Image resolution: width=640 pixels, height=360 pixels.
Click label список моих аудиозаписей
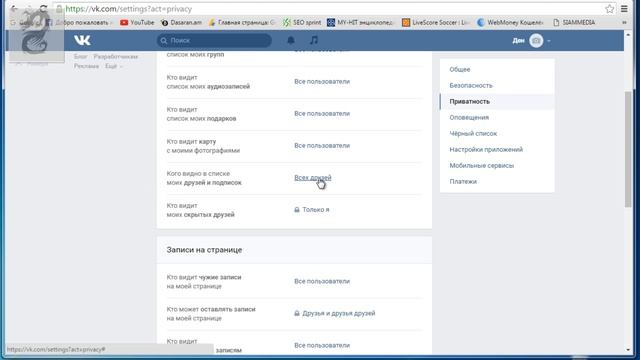click(208, 86)
